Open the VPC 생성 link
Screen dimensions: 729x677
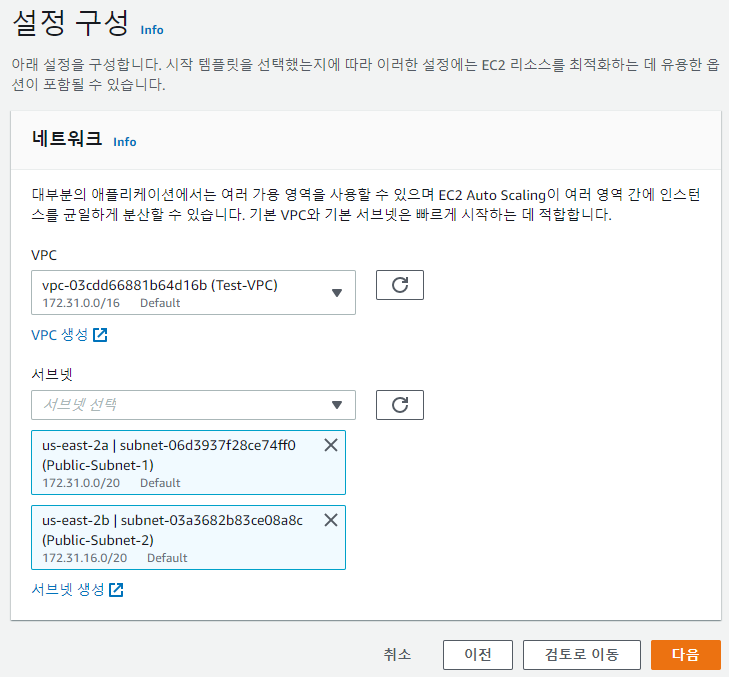[69, 335]
